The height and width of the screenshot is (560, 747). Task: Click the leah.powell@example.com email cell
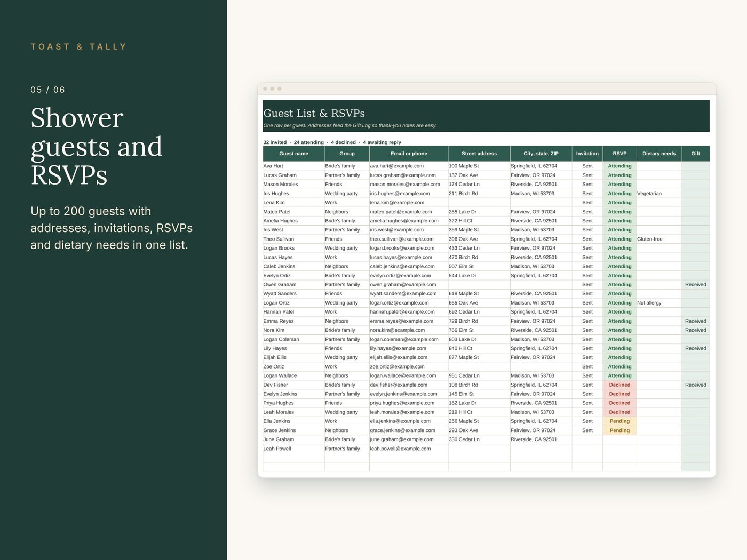point(409,449)
